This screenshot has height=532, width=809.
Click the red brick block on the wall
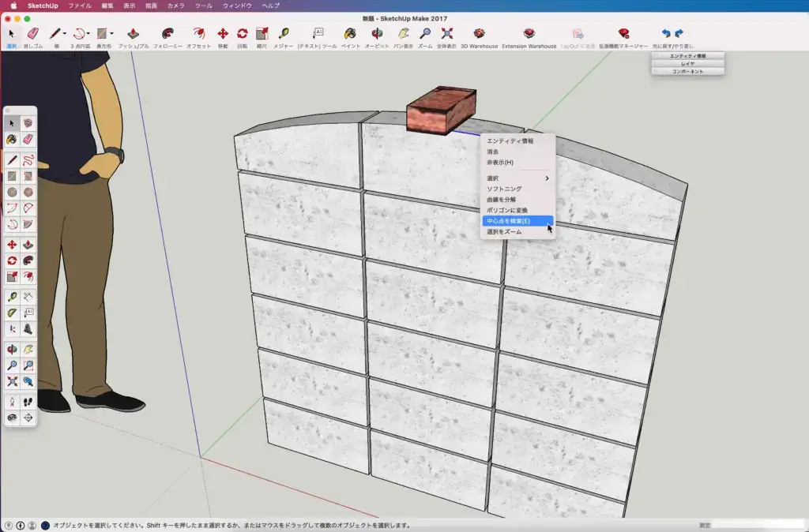[x=441, y=109]
